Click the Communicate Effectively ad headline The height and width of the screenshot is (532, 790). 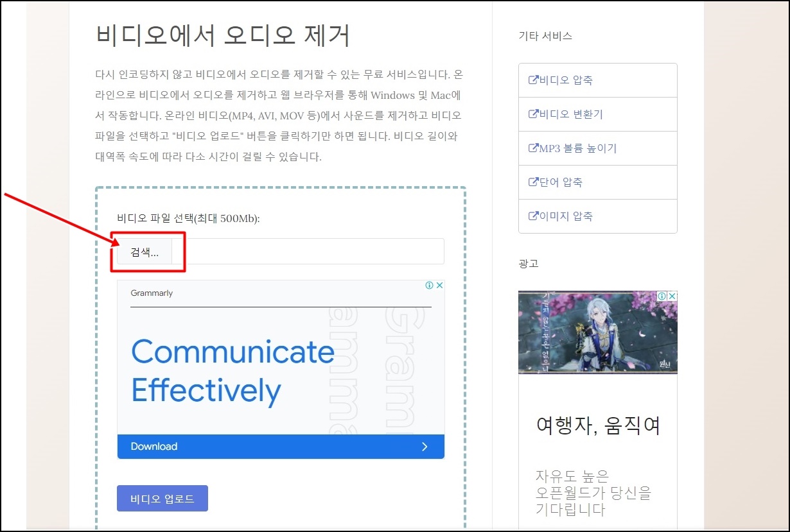coord(233,371)
